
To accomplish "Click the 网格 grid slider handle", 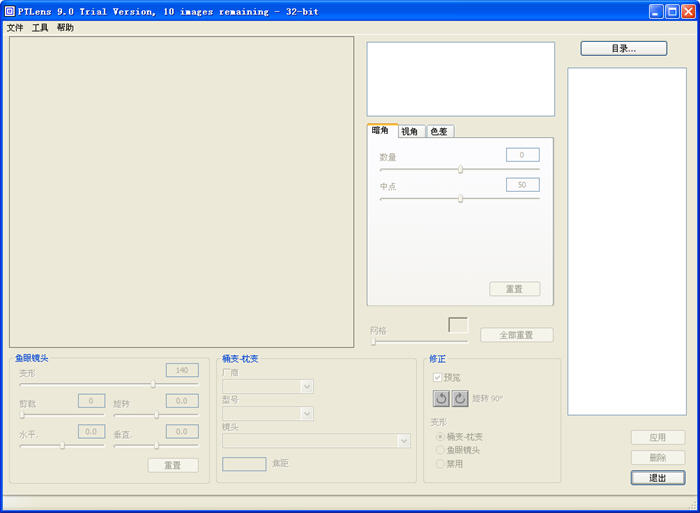I will tap(374, 342).
